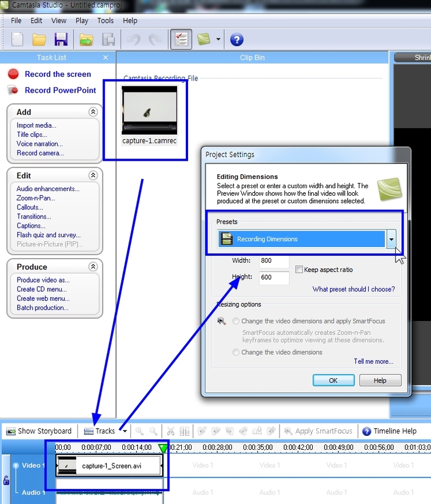Click Produce video as... link
The width and height of the screenshot is (431, 504).
43,280
